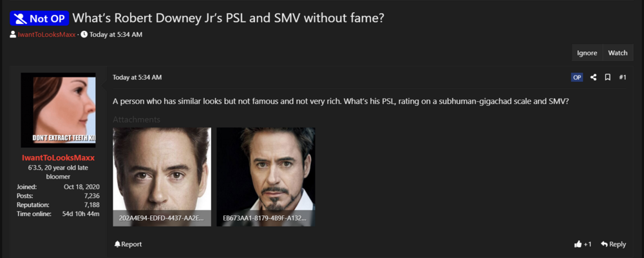
Task: Bookmark the post with the bookmark icon
Action: click(607, 77)
